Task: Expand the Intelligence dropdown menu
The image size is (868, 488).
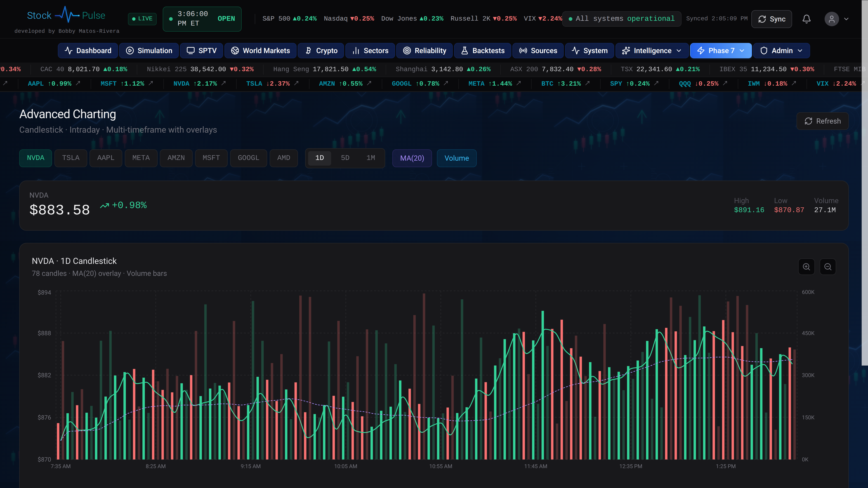Action: point(652,51)
